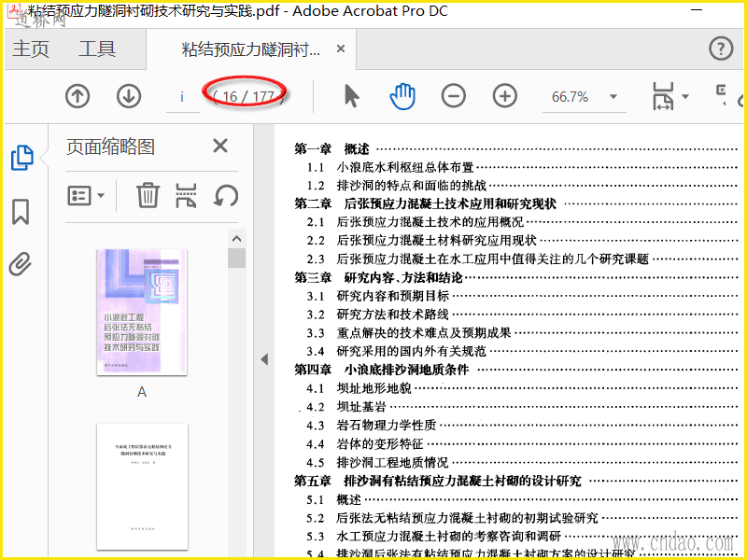Click entry 5.1 概述

pyautogui.click(x=334, y=500)
